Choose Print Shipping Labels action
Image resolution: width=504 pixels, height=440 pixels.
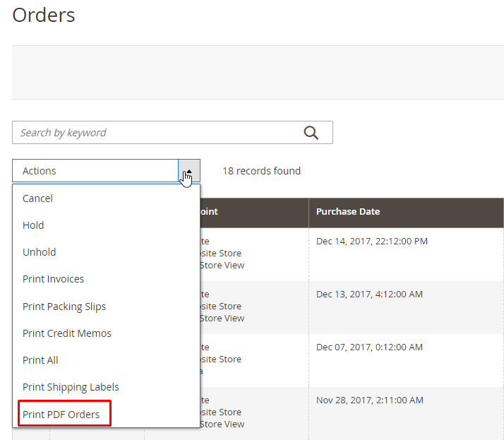71,387
